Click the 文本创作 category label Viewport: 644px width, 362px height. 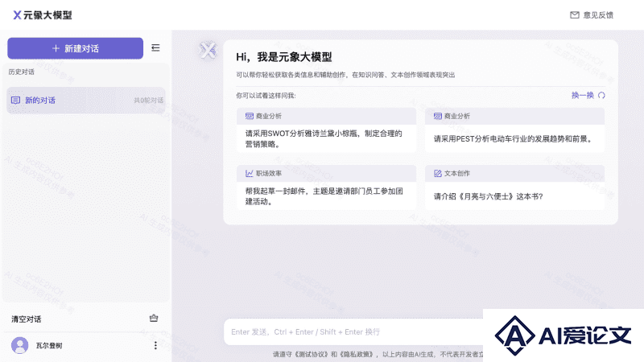(x=457, y=173)
